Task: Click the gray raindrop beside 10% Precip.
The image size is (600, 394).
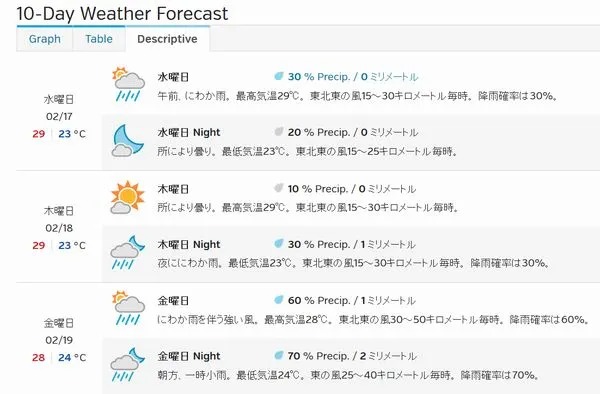Action: pos(279,188)
